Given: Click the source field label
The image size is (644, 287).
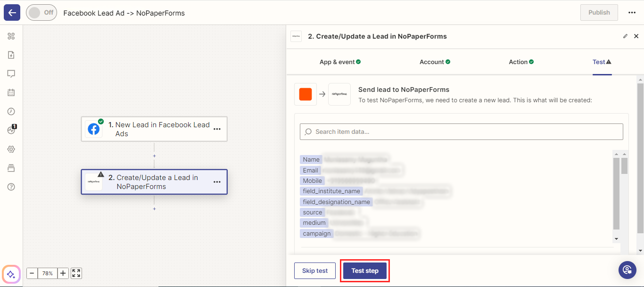Looking at the screenshot, I should tap(313, 213).
